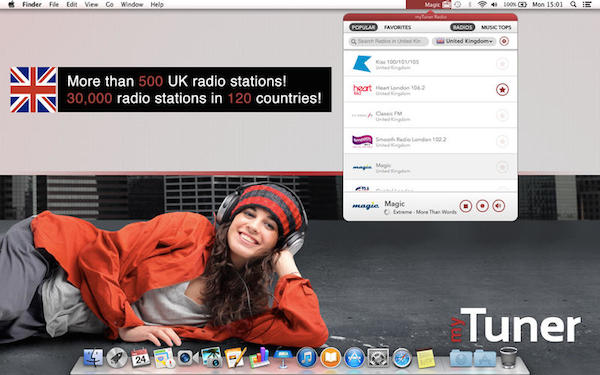Viewport: 600px width, 375px height.
Task: Click the Mon 15:01 clock
Action: tap(548, 5)
